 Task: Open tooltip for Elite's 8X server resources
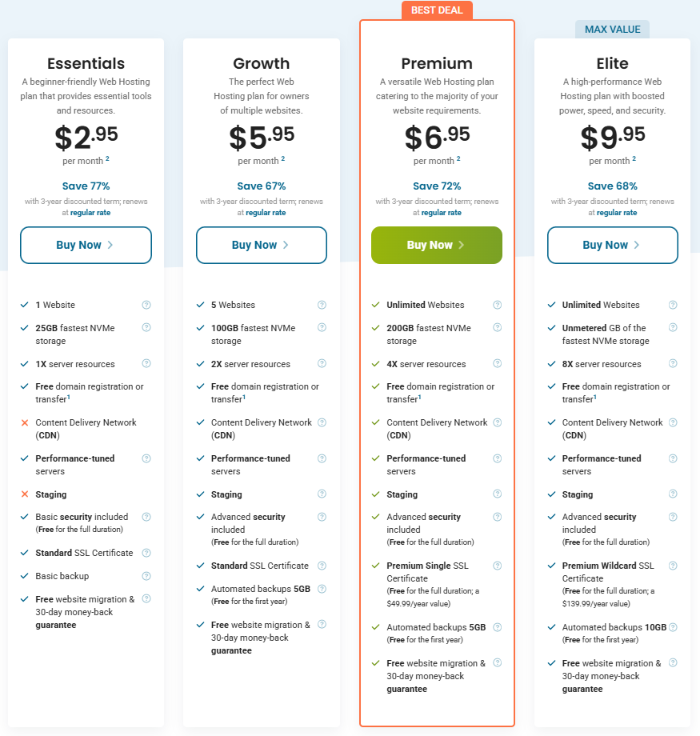tap(672, 363)
